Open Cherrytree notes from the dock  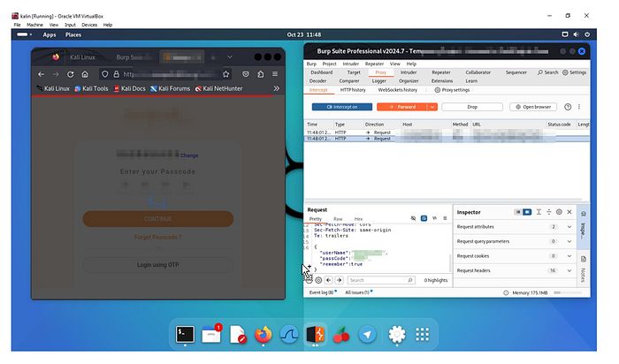click(x=341, y=335)
